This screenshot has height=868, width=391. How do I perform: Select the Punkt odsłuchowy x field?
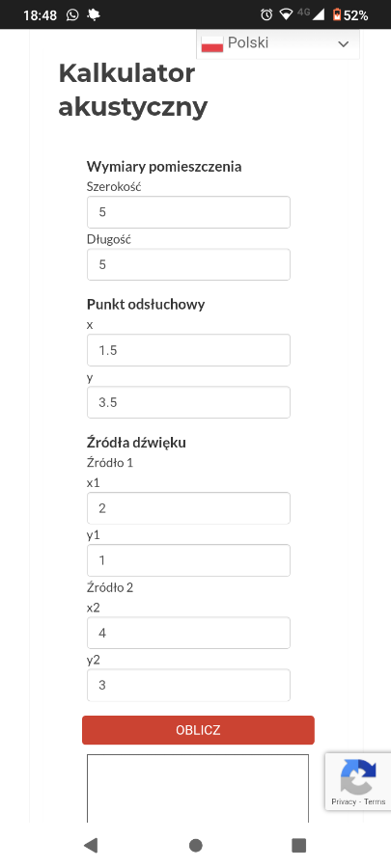pyautogui.click(x=188, y=350)
